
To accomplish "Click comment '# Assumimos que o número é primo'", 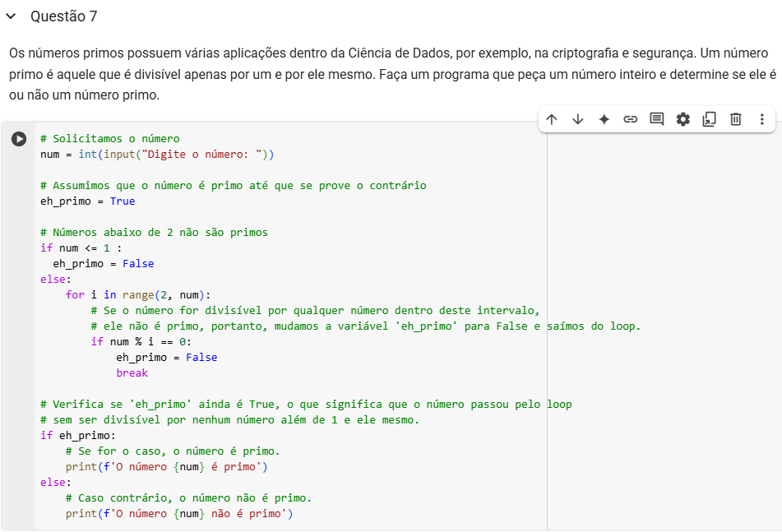I will 234,186.
